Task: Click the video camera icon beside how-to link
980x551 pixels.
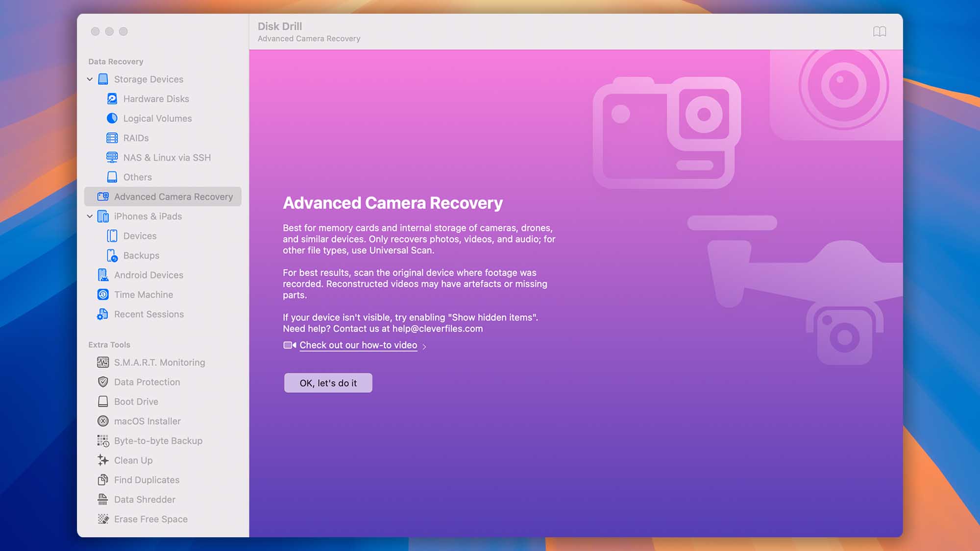Action: 290,345
